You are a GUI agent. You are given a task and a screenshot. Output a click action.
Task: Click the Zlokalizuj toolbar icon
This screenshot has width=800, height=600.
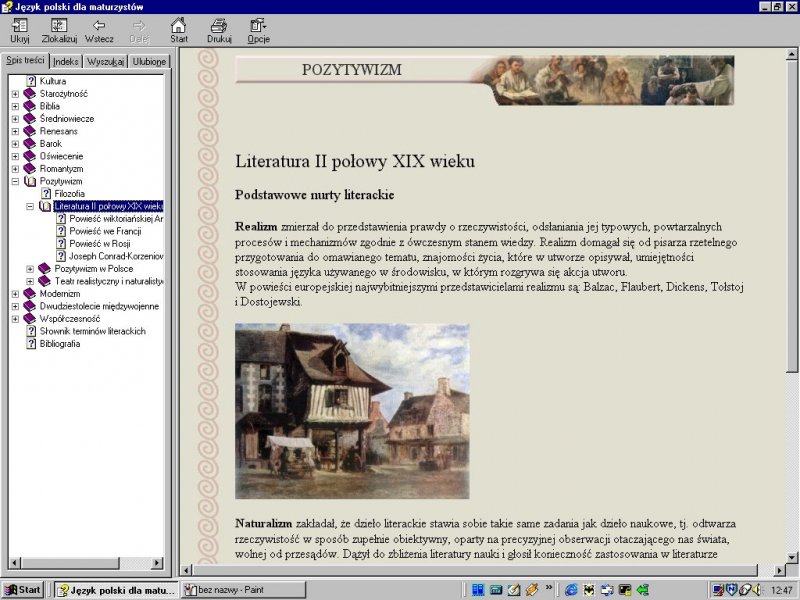tap(59, 26)
